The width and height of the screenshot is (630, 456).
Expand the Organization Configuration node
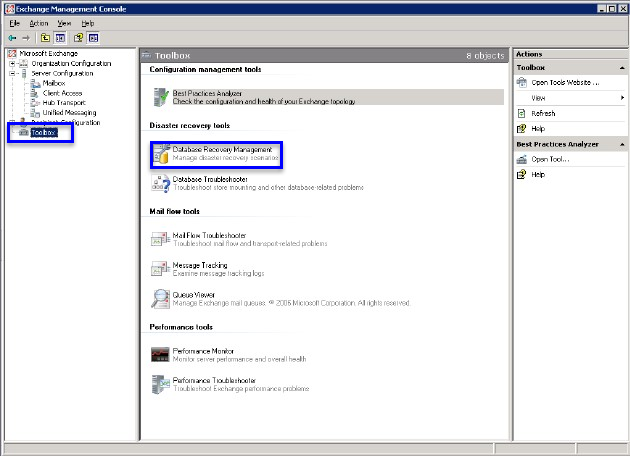pos(12,63)
